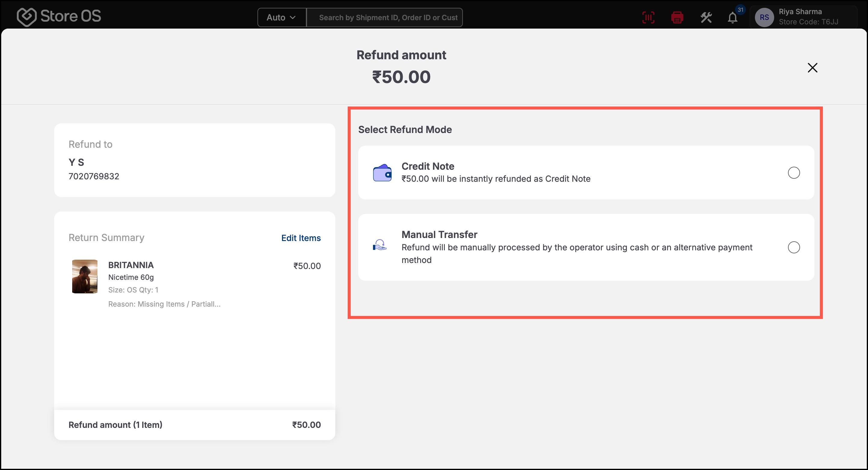
Task: Choose the Credit Note option card title
Action: click(x=428, y=166)
